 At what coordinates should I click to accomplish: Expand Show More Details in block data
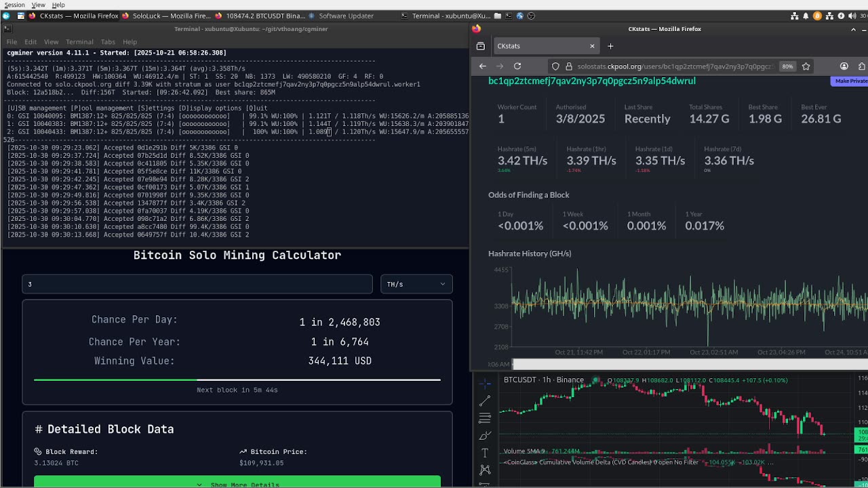click(x=237, y=484)
